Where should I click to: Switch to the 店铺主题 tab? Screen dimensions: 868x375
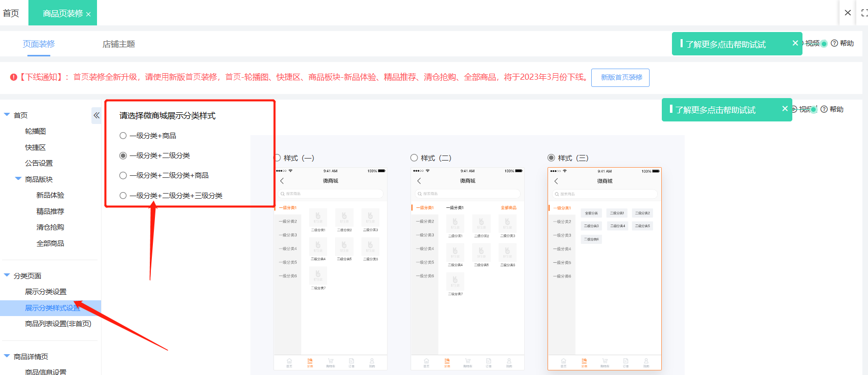pyautogui.click(x=118, y=44)
